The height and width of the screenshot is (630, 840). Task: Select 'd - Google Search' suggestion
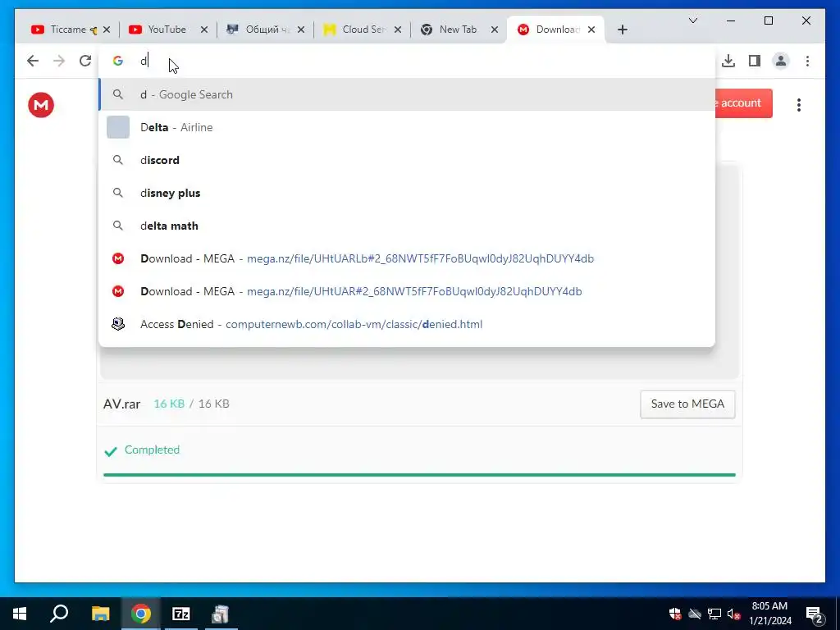pos(407,94)
